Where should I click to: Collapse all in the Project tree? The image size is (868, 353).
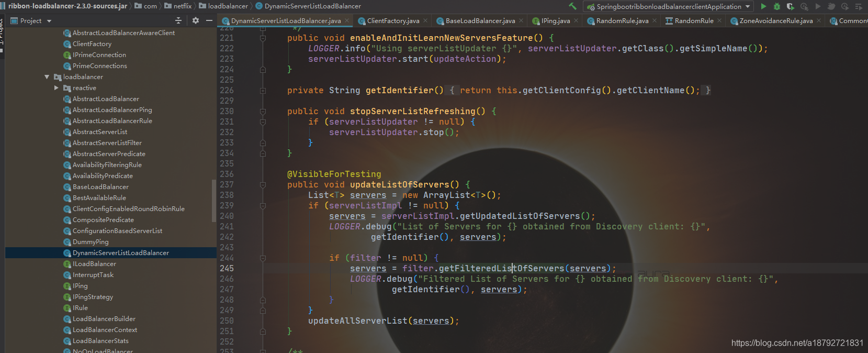(x=178, y=20)
